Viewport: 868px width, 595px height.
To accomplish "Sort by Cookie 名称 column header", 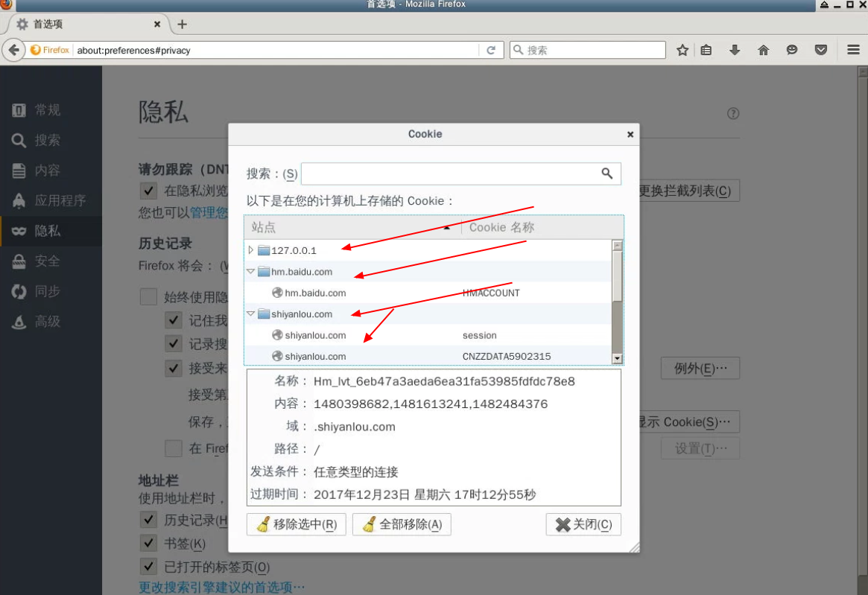I will tap(542, 227).
